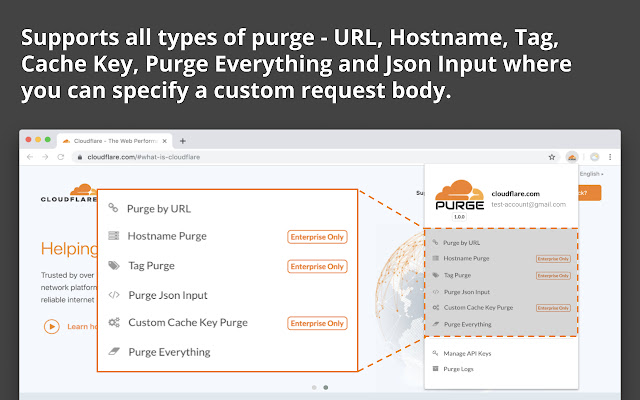Reload the Cloudflare page

point(61,157)
